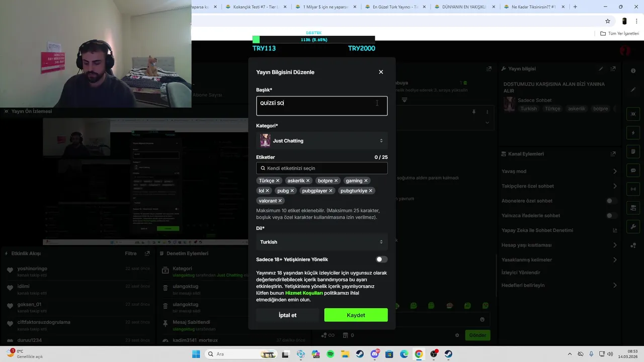
Task: Remove the gaming tag
Action: [366, 180]
